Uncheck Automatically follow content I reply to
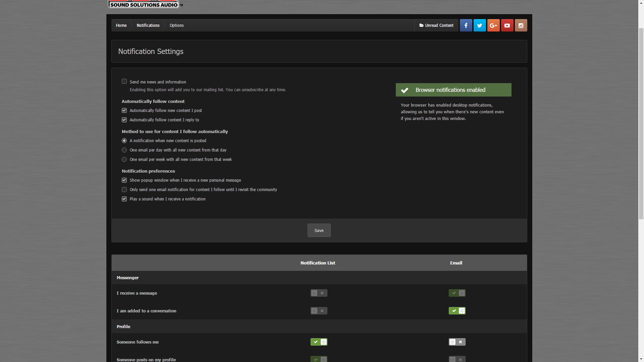The width and height of the screenshot is (644, 362). click(124, 120)
